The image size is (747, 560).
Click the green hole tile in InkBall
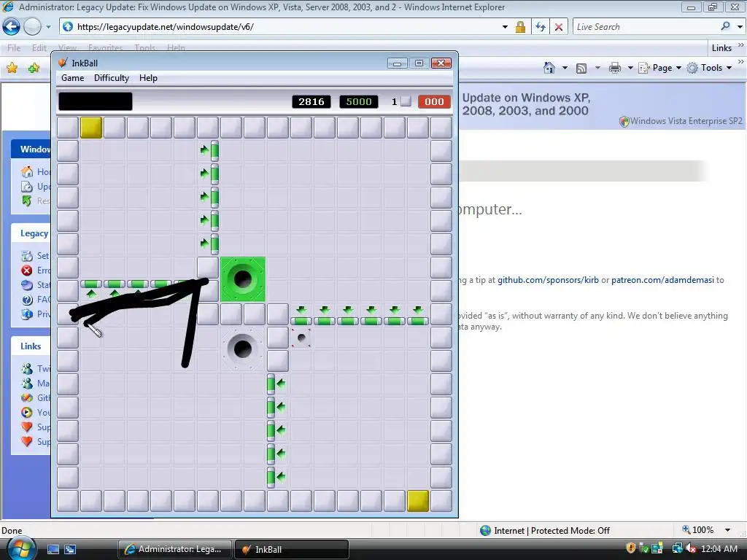[243, 279]
